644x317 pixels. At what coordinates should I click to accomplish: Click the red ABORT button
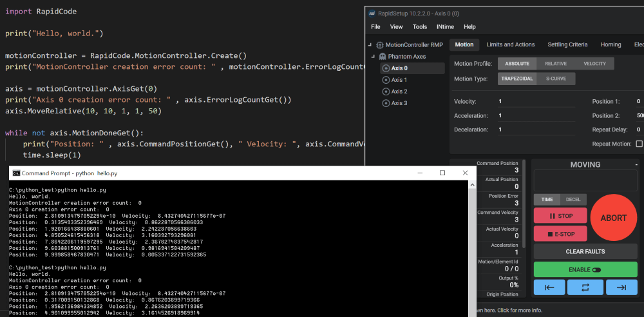(614, 218)
